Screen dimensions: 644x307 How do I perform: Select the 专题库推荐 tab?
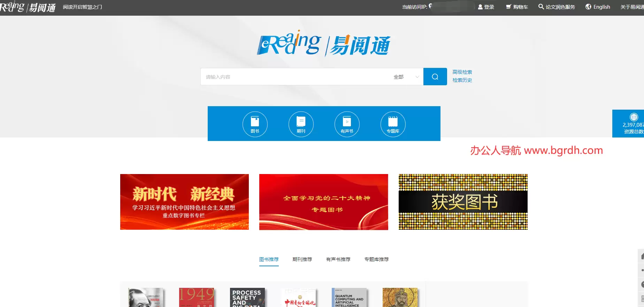376,259
